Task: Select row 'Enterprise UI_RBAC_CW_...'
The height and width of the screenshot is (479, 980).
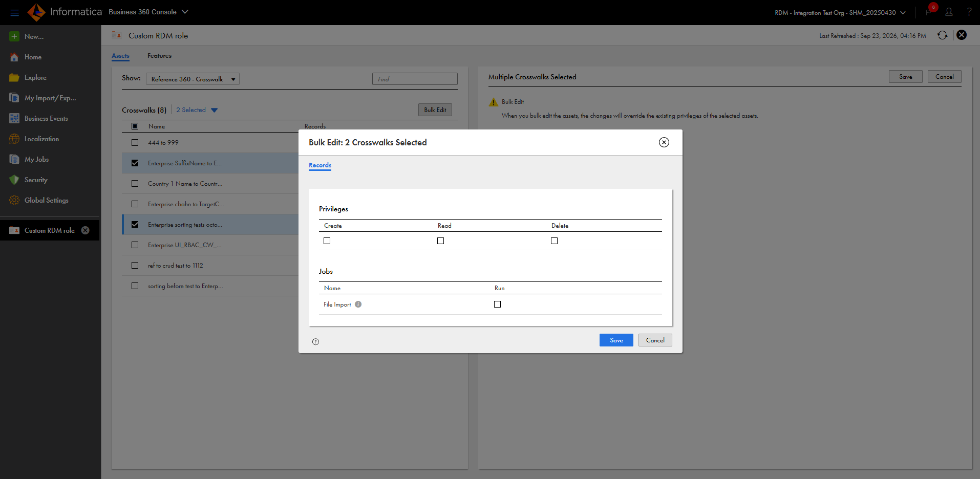Action: click(210, 245)
